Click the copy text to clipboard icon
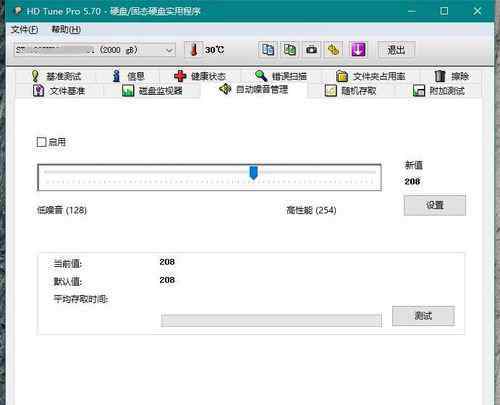The image size is (500, 405). pos(268,50)
